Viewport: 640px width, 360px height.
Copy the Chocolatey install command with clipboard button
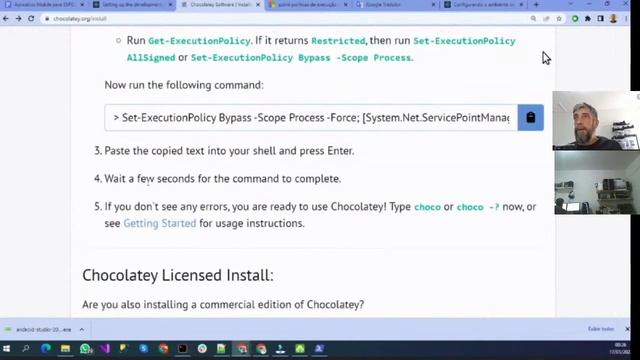(x=530, y=118)
